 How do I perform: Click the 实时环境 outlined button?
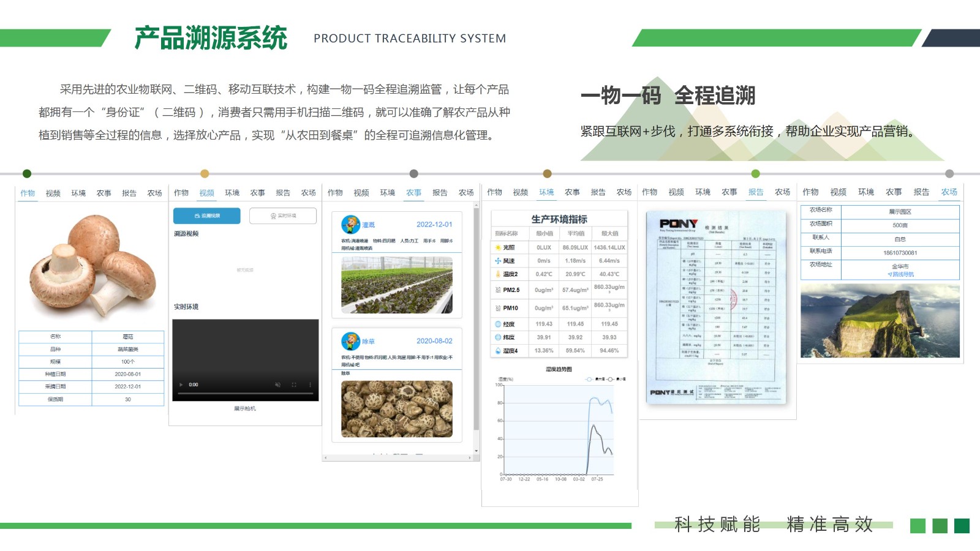click(x=283, y=216)
